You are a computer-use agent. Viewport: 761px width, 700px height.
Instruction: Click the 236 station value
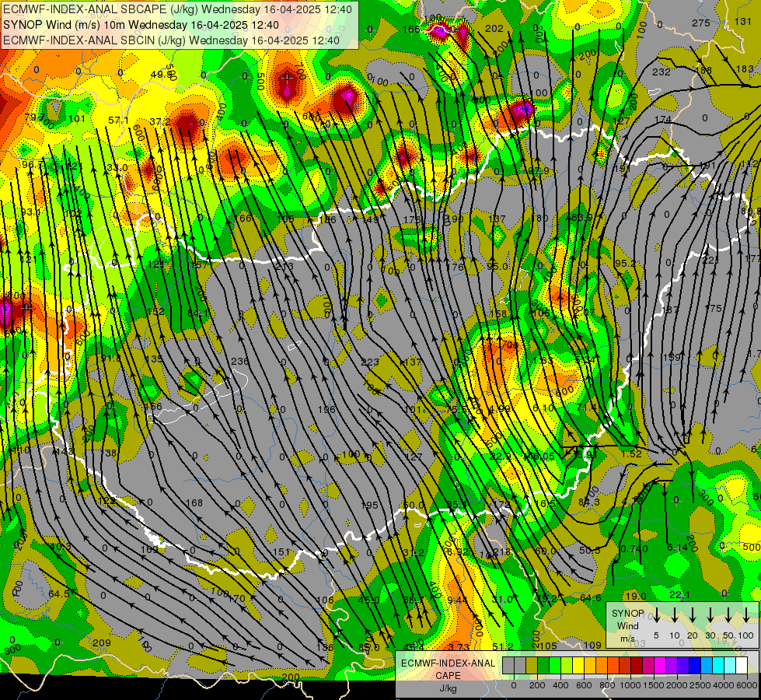click(x=239, y=362)
